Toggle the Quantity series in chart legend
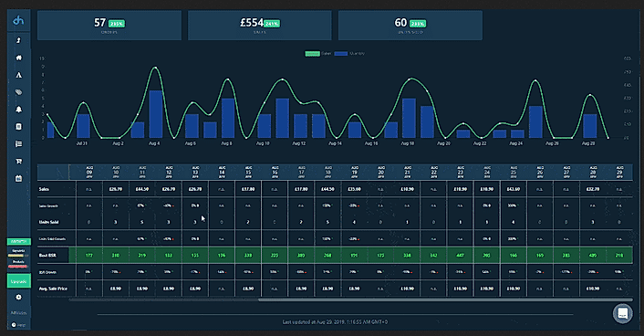The width and height of the screenshot is (644, 336). (349, 54)
